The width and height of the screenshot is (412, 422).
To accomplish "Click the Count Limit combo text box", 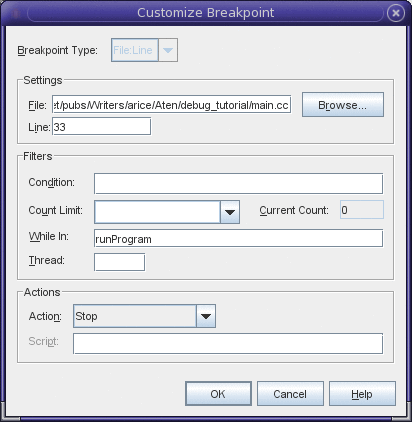I will [157, 212].
